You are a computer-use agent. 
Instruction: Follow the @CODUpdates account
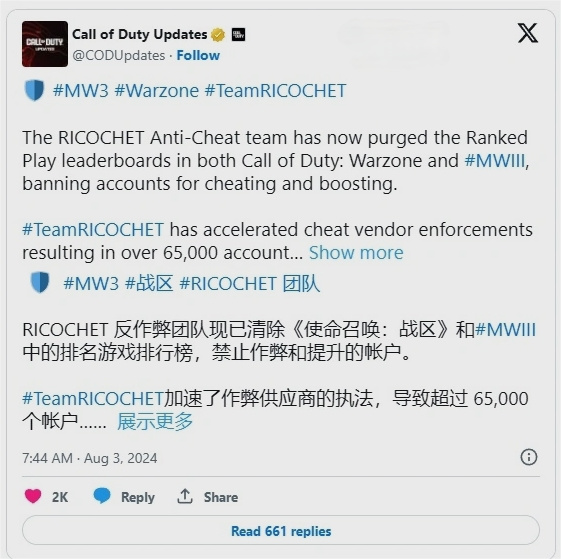[x=198, y=55]
